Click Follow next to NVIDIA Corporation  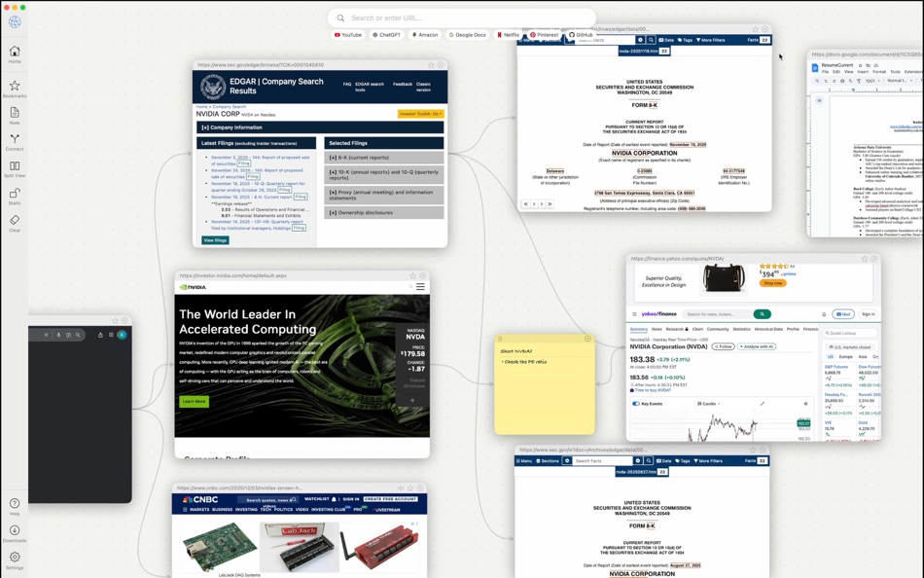click(723, 346)
